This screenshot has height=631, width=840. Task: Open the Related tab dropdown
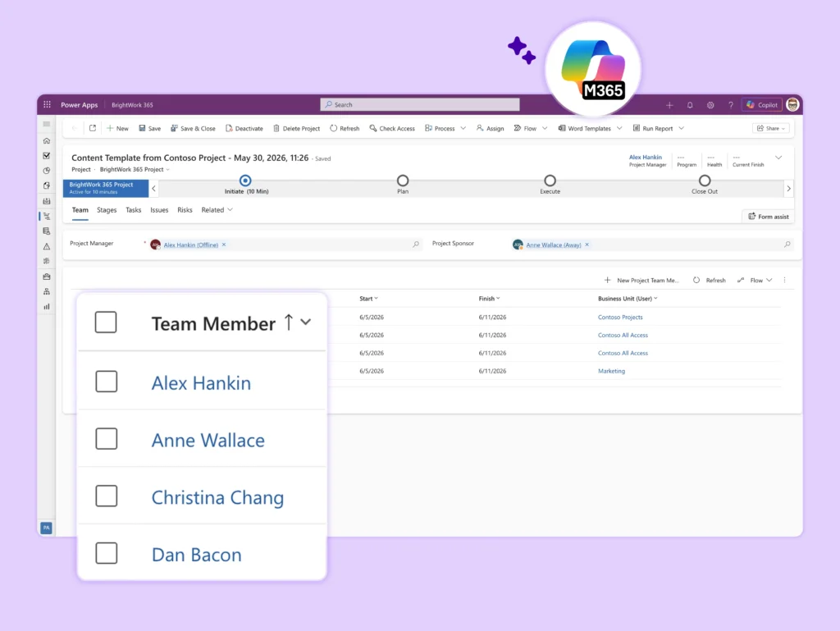[217, 210]
